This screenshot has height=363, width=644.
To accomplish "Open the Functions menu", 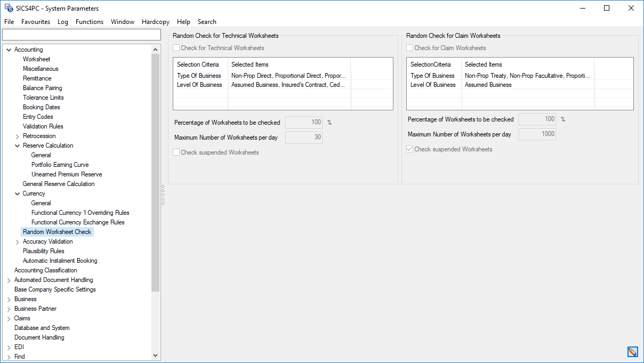I will pos(89,22).
